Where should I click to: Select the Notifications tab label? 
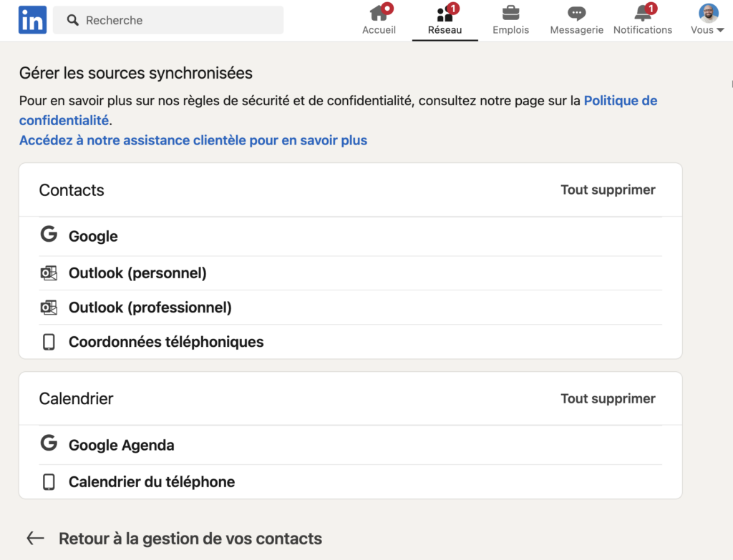643,30
